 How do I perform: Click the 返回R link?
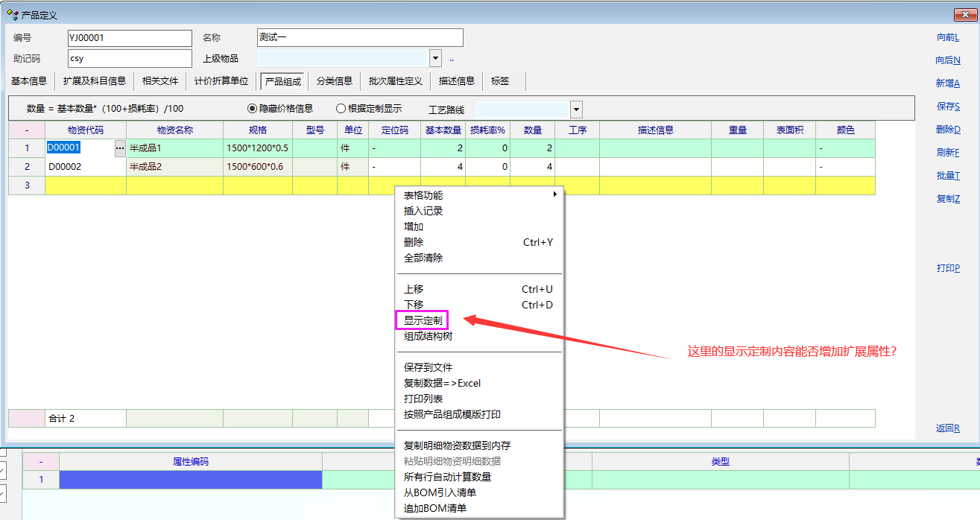coord(947,428)
